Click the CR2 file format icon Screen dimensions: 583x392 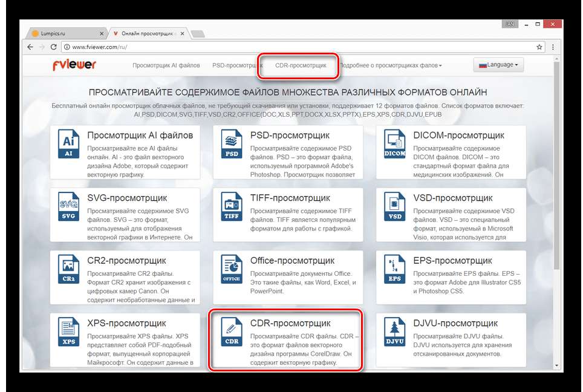point(68,269)
